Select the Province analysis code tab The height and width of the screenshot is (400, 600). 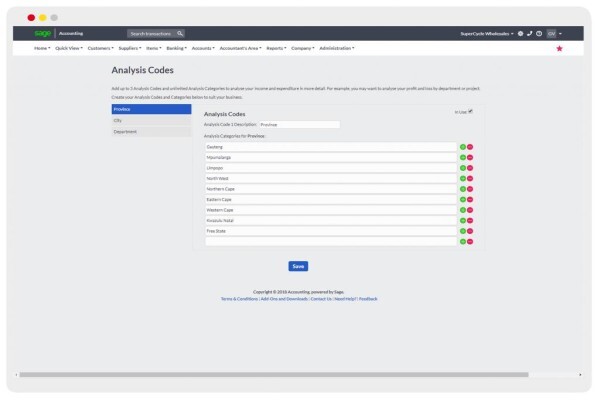tap(152, 109)
